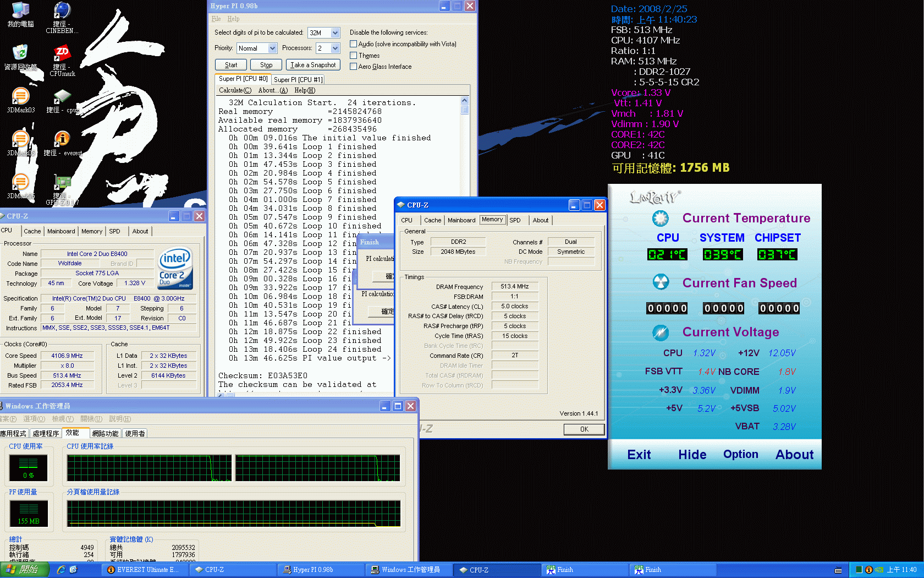This screenshot has width=924, height=578.
Task: Click the Start button in Hyper PI
Action: (x=231, y=65)
